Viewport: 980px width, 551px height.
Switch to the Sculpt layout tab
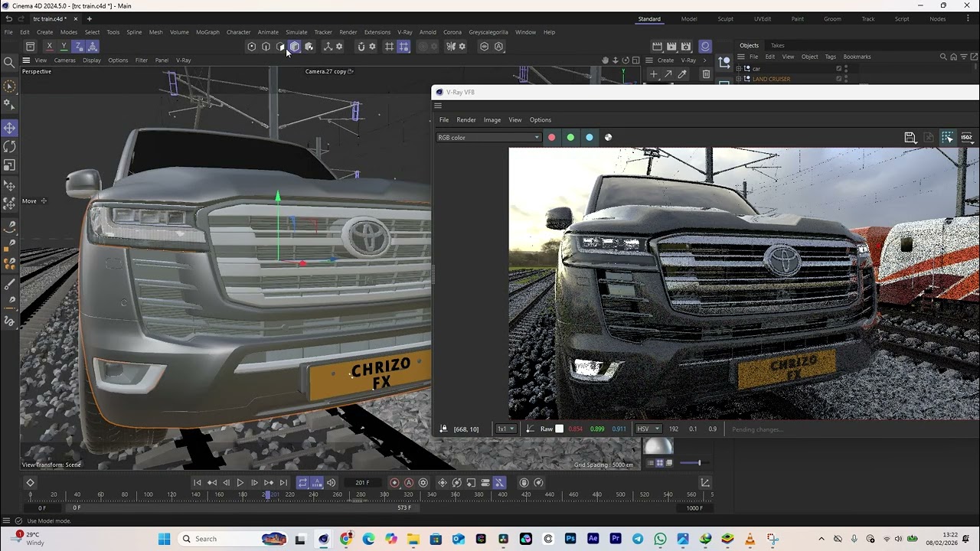(725, 19)
